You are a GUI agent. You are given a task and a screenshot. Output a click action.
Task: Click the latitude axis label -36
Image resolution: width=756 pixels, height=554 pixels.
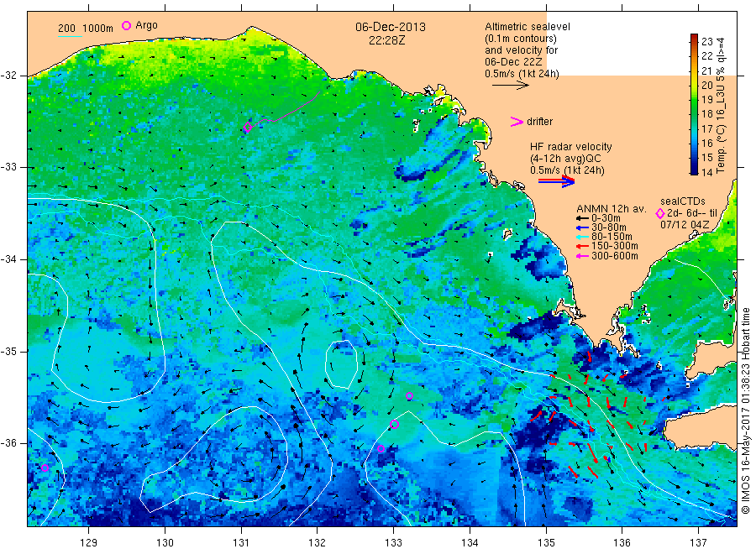point(8,443)
